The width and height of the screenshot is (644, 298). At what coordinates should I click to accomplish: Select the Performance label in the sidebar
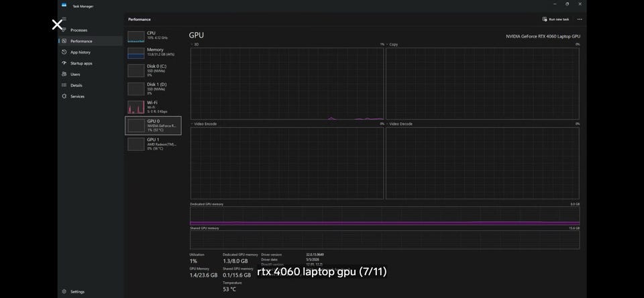[81, 41]
